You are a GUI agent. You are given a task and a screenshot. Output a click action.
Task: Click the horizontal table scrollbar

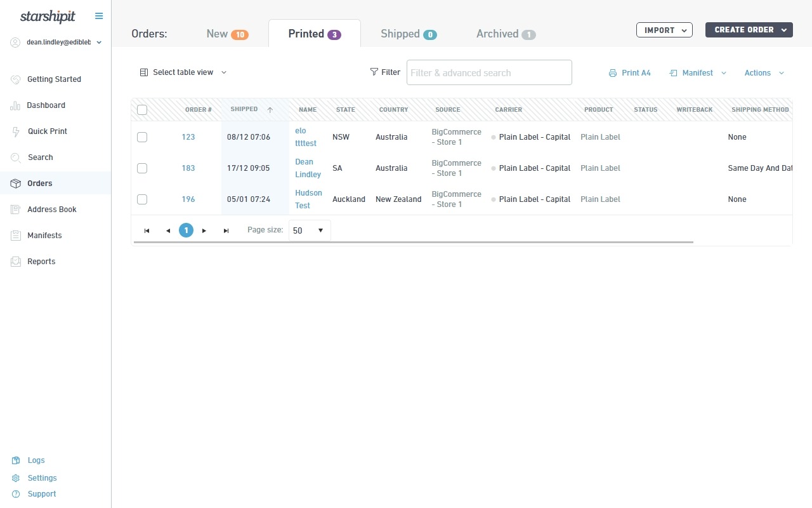pyautogui.click(x=412, y=242)
